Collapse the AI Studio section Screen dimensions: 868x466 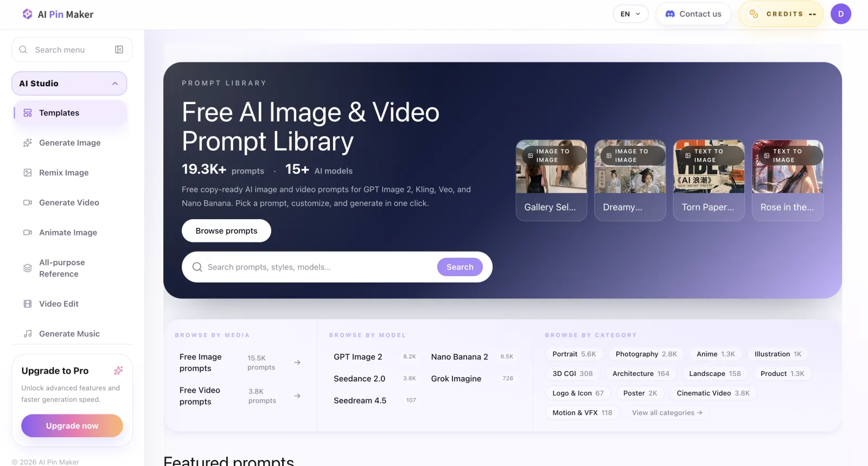[x=69, y=84]
